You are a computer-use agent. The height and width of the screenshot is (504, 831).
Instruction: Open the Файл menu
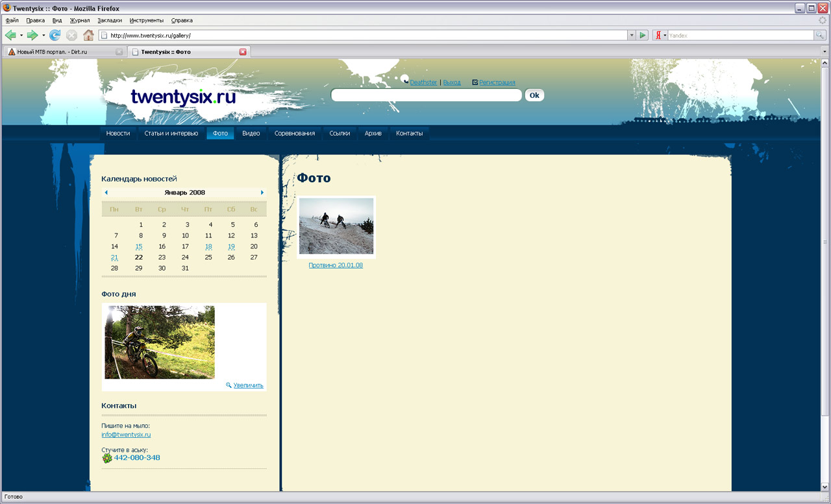click(12, 21)
